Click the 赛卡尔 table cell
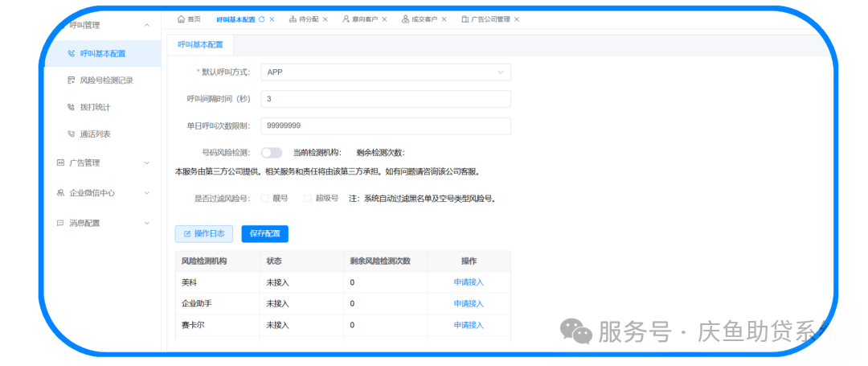868x366 pixels. pyautogui.click(x=218, y=324)
